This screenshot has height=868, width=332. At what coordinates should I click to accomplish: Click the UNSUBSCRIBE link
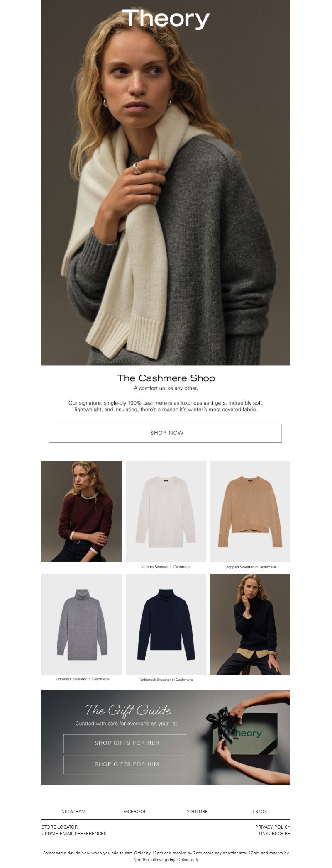[x=275, y=834]
